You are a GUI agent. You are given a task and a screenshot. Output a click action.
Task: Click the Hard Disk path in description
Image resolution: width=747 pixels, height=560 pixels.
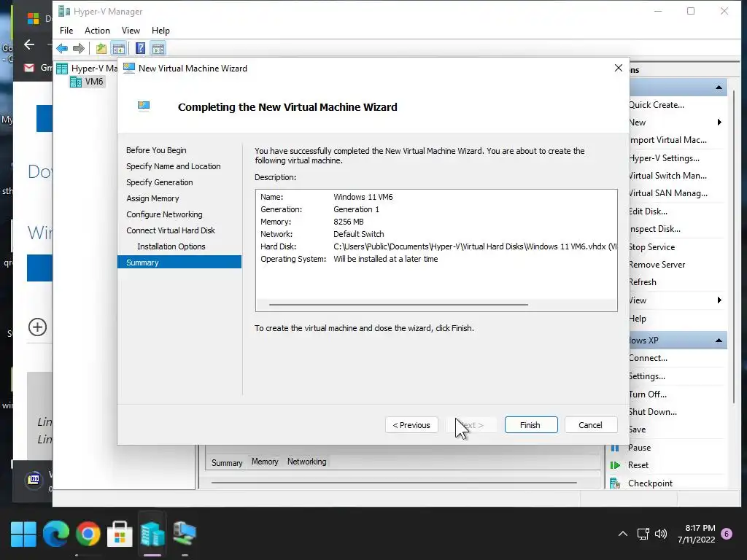pos(474,246)
